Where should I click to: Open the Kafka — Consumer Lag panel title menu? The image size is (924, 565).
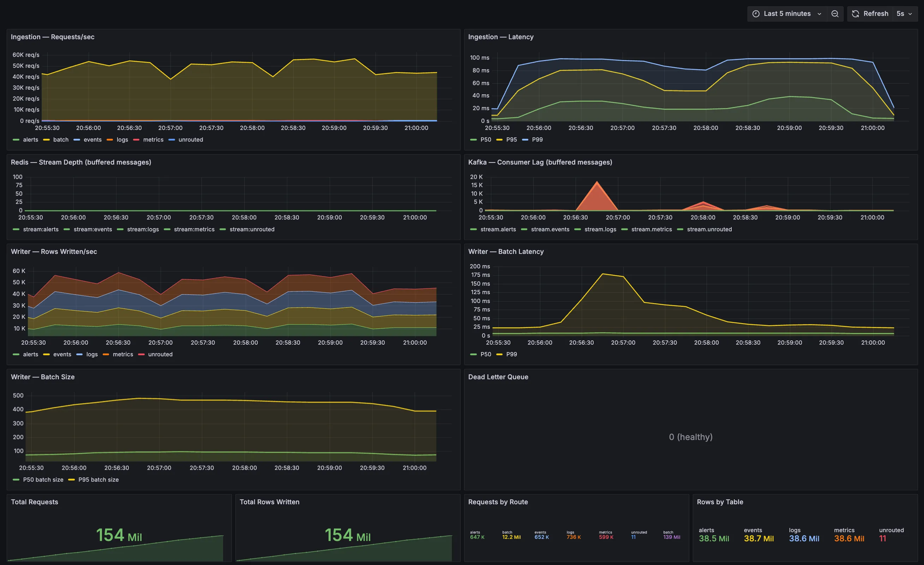(540, 162)
